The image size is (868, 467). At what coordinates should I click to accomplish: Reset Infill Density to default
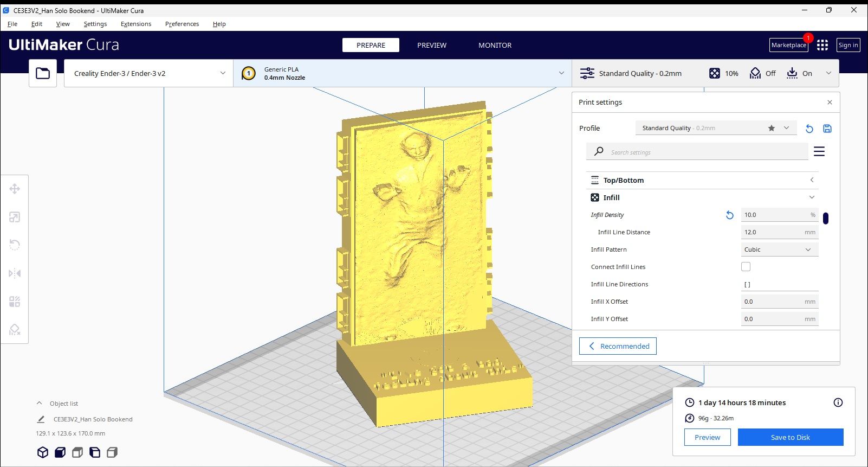730,215
